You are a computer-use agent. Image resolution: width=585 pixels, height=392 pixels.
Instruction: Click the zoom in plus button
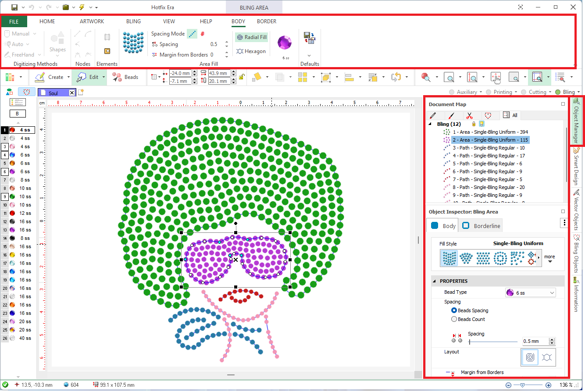pos(548,385)
